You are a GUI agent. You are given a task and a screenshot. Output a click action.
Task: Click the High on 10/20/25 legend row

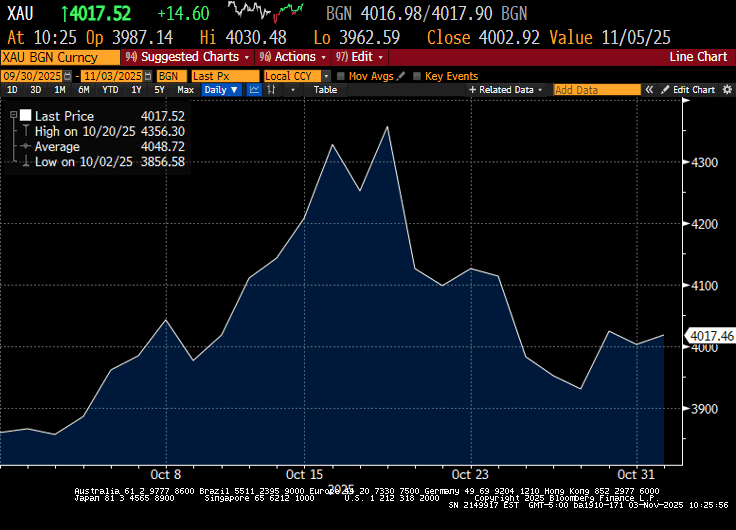click(110, 131)
